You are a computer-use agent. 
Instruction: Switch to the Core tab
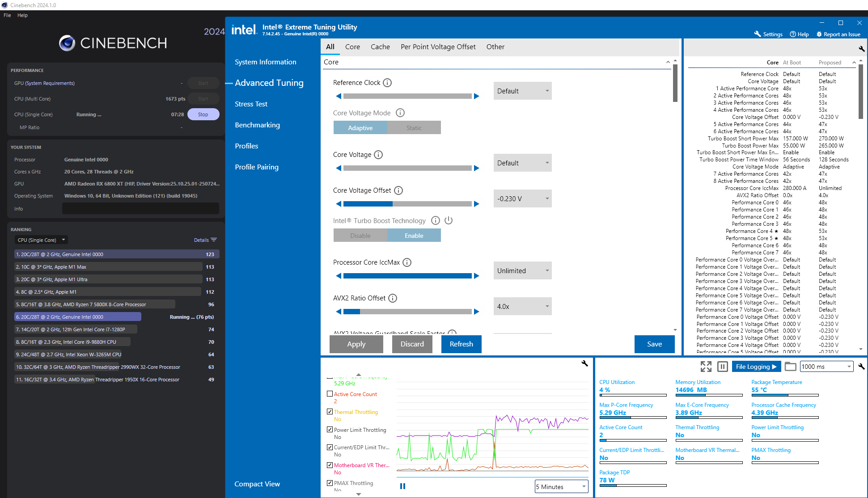[352, 47]
